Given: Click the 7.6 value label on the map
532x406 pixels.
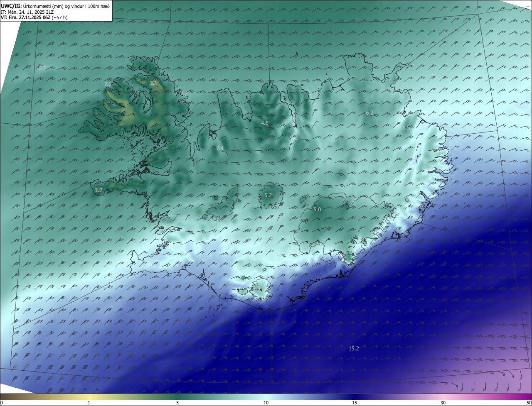Looking at the screenshot, I should point(184,94).
